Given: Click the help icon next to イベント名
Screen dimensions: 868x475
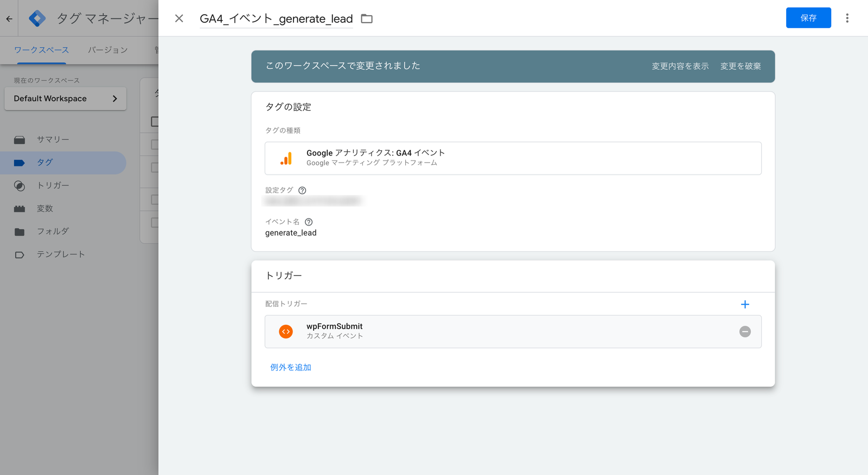Looking at the screenshot, I should click(x=309, y=222).
